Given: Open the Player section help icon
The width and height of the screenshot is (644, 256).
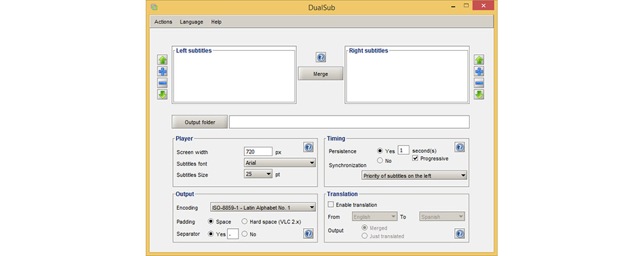Looking at the screenshot, I should [308, 147].
